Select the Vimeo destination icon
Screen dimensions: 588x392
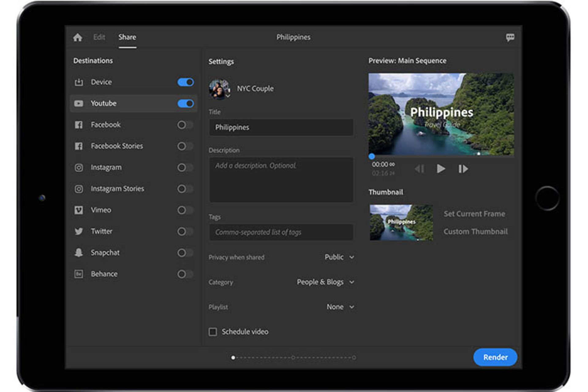point(78,210)
